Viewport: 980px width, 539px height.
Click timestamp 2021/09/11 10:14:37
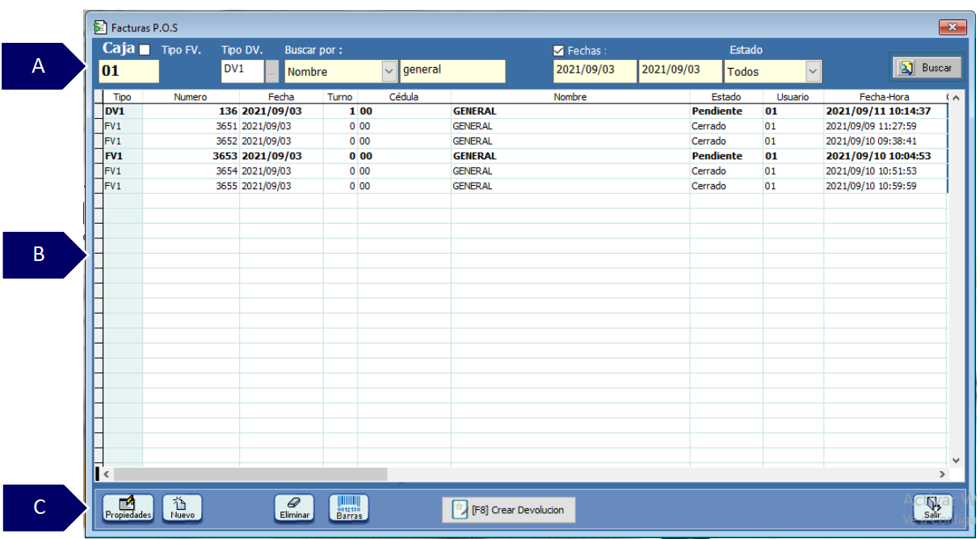click(878, 112)
